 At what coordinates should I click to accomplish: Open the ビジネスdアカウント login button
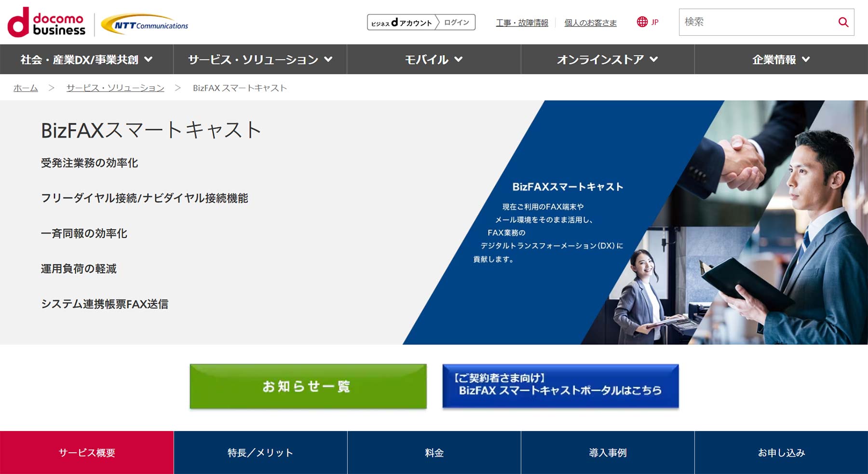[421, 22]
